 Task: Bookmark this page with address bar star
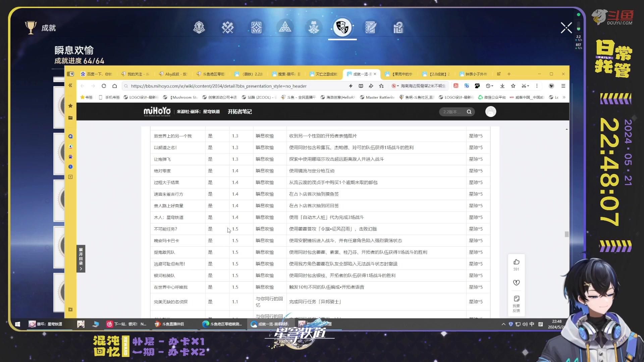pos(381,86)
